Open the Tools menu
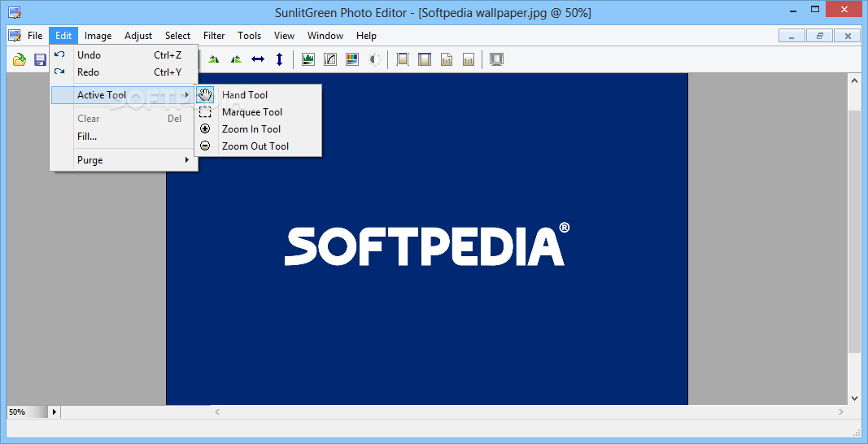 [249, 36]
